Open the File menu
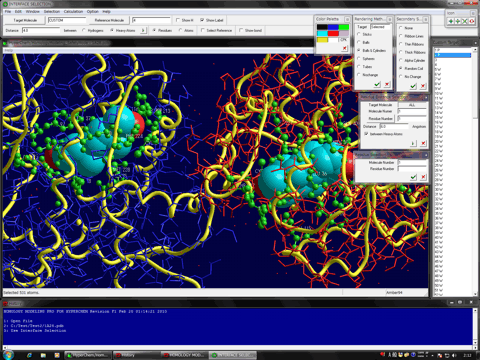Viewport: 480px width, 360px height. (8, 11)
